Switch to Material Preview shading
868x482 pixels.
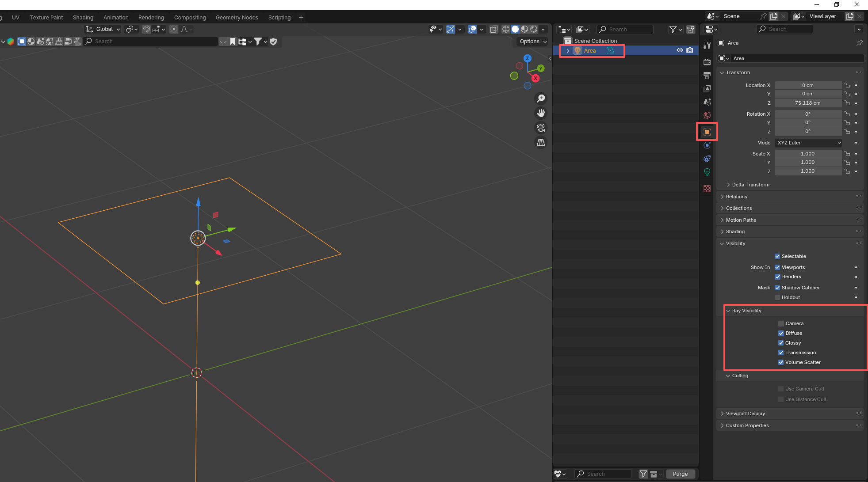click(x=524, y=29)
